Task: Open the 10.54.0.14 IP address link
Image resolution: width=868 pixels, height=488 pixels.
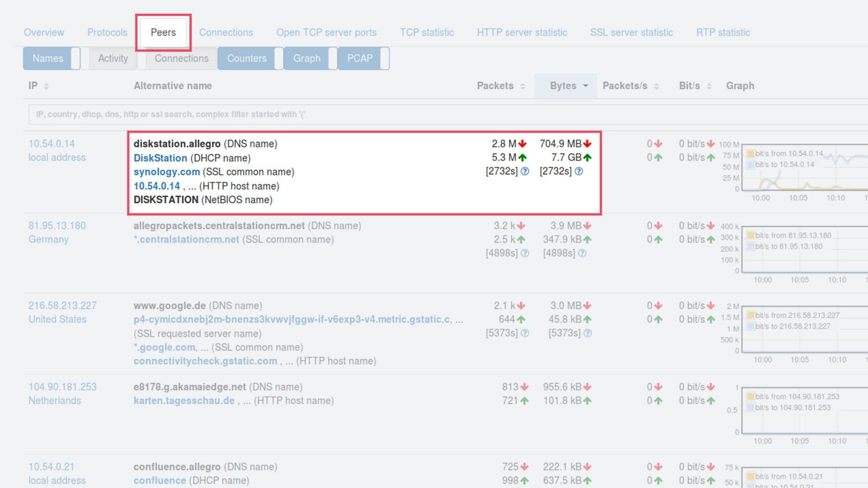Action: [52, 144]
